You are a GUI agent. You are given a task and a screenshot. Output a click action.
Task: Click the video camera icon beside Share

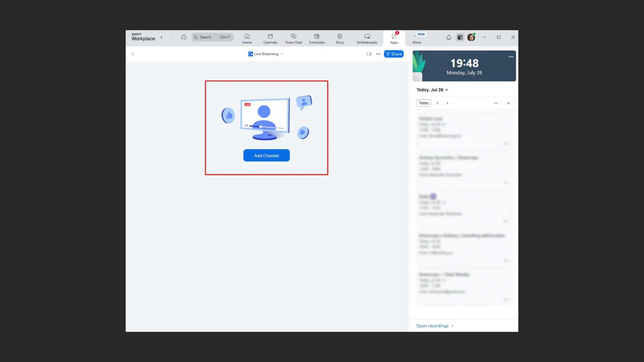[x=369, y=54]
